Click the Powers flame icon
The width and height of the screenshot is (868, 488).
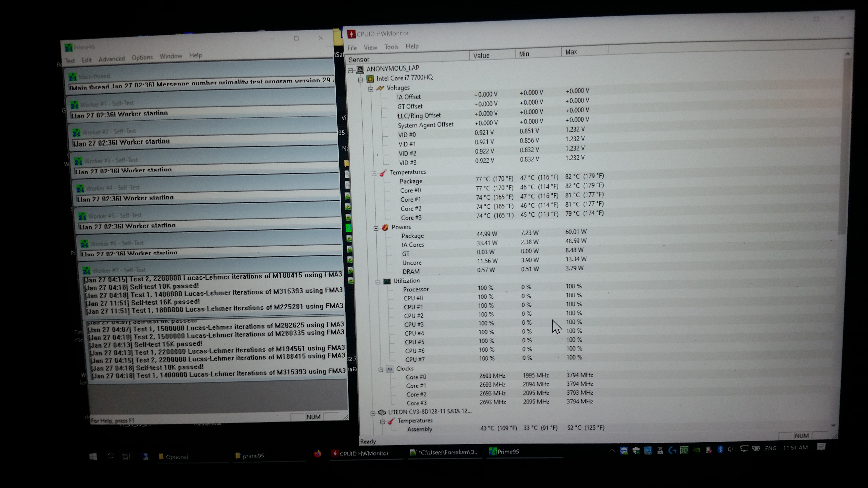coord(385,228)
